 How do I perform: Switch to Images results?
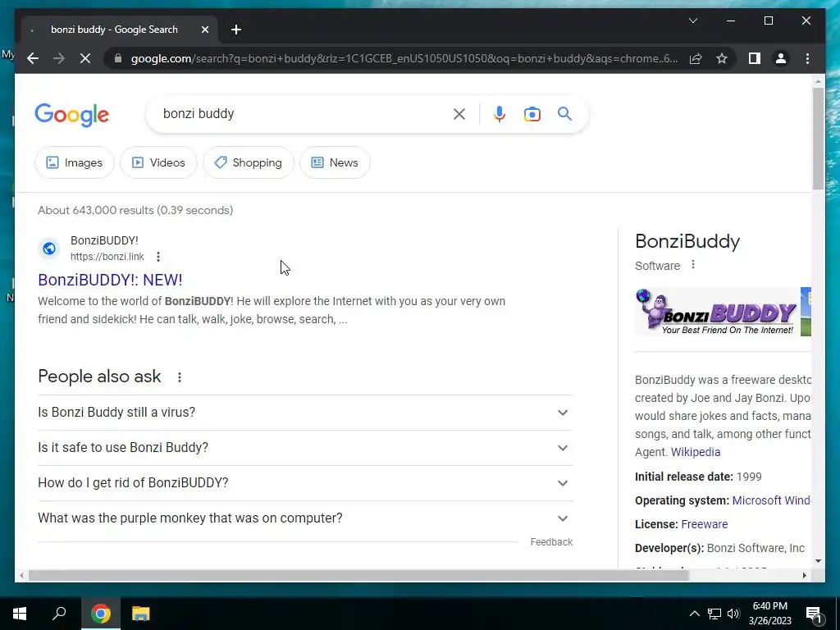point(75,162)
